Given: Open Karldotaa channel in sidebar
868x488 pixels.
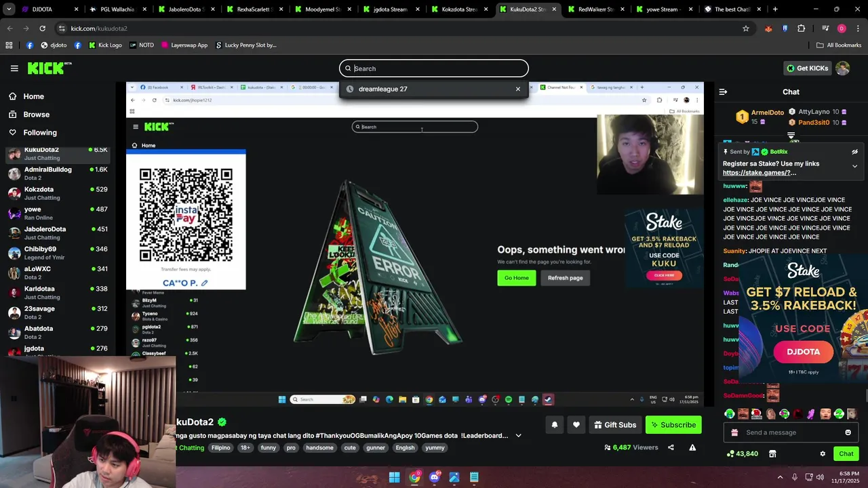Looking at the screenshot, I should click(58, 293).
